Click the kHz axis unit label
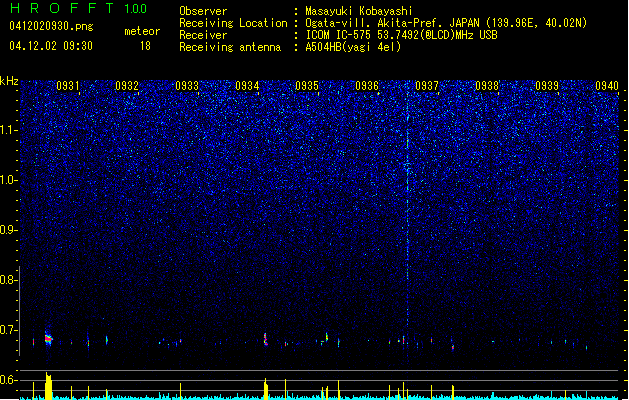Image resolution: width=629 pixels, height=400 pixels. 9,81
